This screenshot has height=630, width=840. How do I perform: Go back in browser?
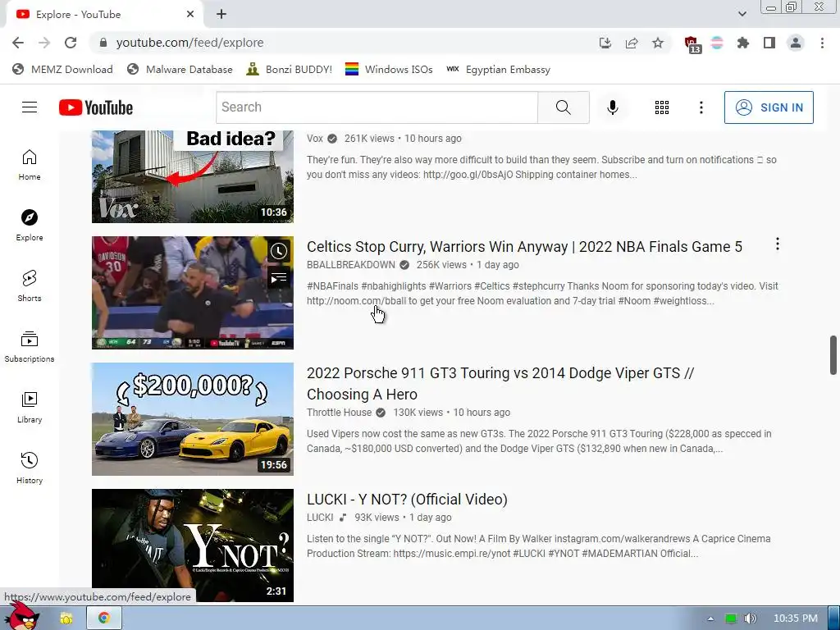click(x=18, y=43)
